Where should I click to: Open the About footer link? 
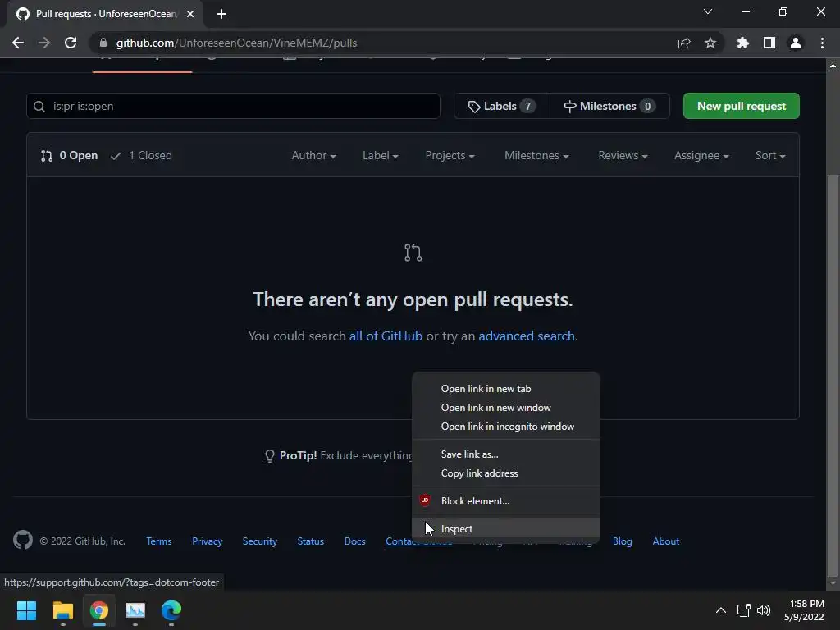point(666,541)
